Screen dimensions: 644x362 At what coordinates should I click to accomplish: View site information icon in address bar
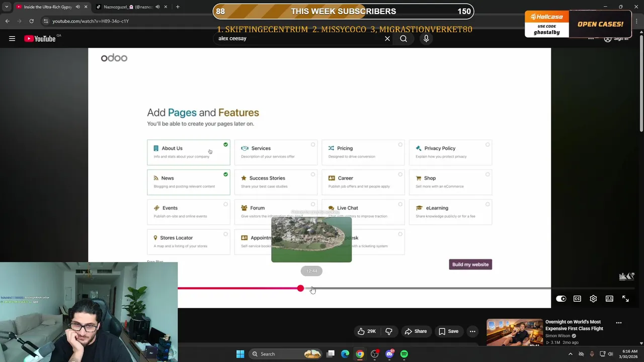(x=46, y=21)
